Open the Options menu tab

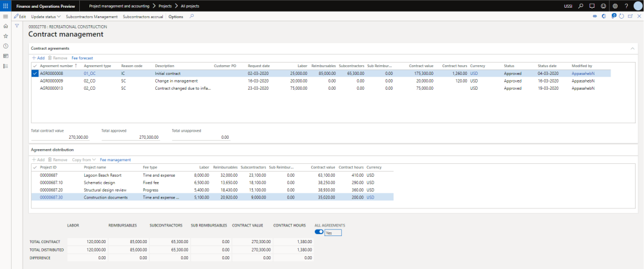click(176, 16)
